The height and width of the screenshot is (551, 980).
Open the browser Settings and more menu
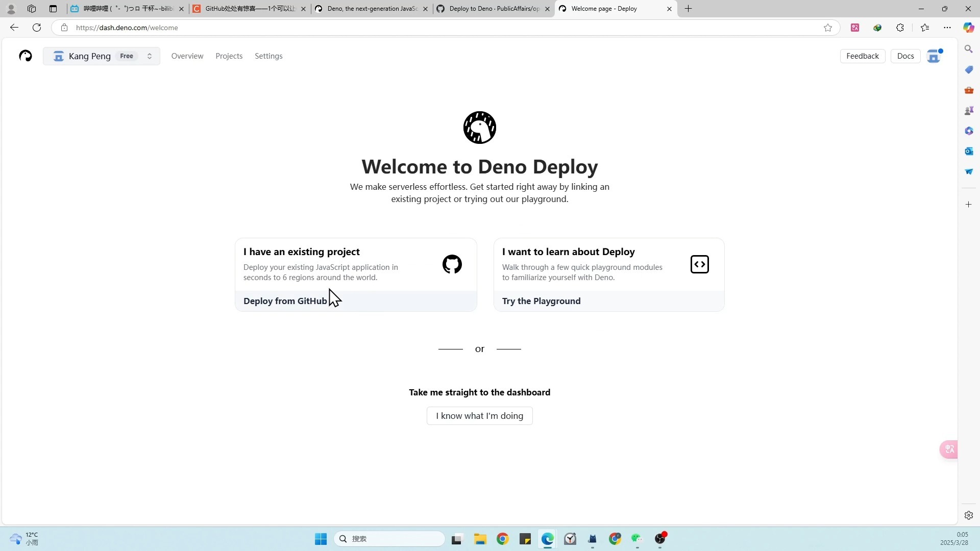click(947, 28)
